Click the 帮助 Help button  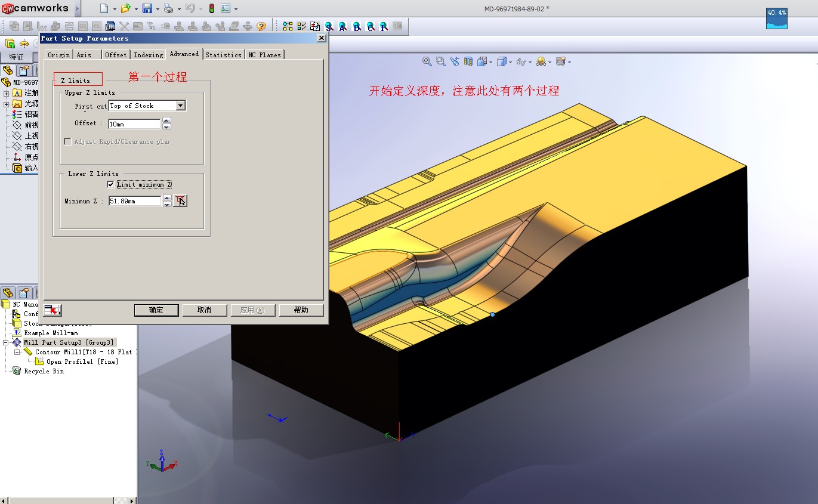pyautogui.click(x=301, y=310)
